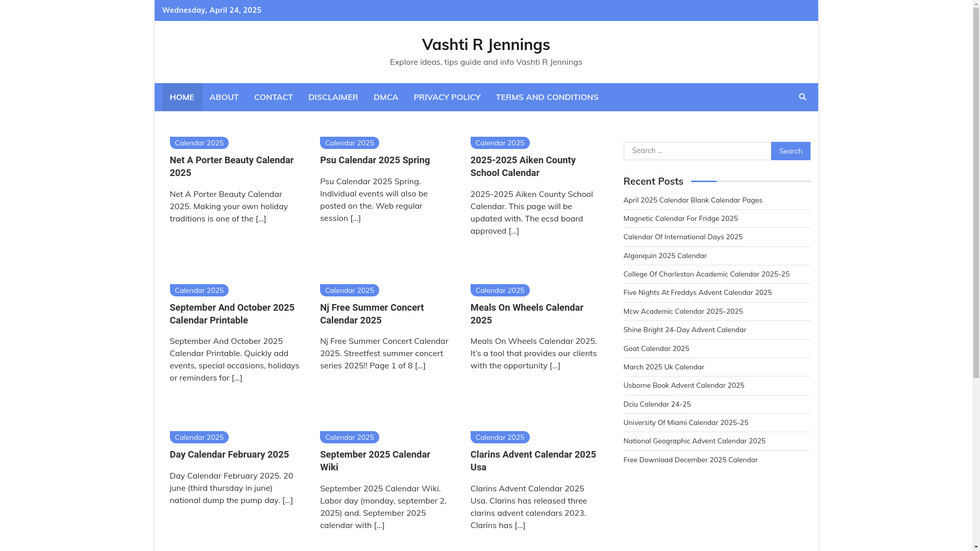Image resolution: width=980 pixels, height=551 pixels.
Task: Open University Of Miami Calendar 2025-25 link
Action: [x=686, y=422]
